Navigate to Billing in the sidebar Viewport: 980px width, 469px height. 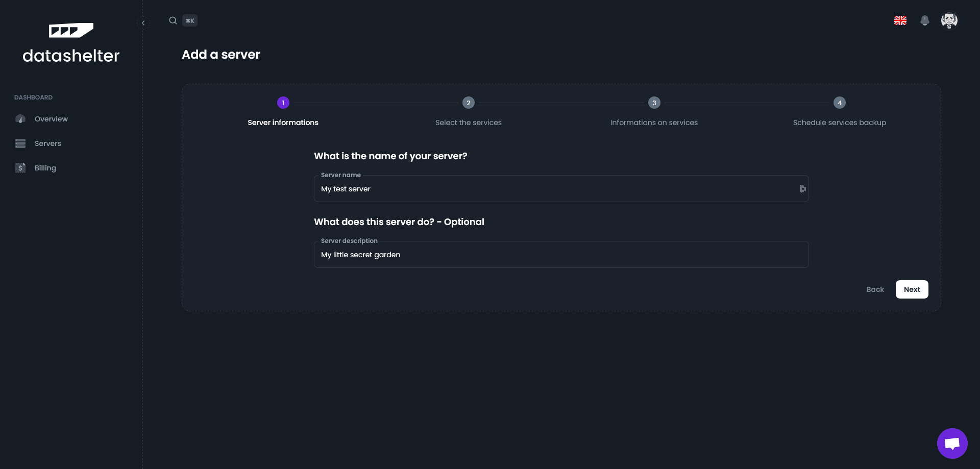45,167
